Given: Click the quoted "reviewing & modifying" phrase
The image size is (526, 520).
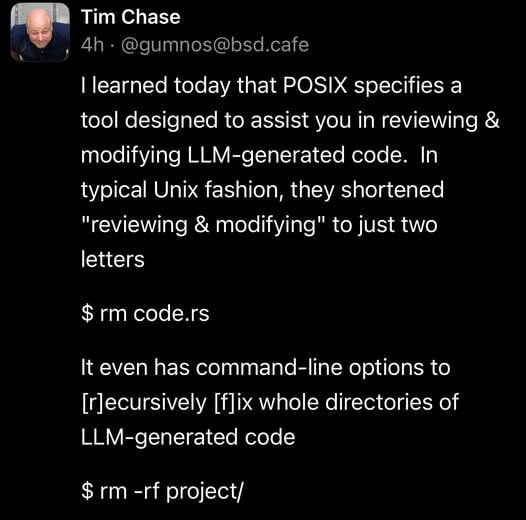Looking at the screenshot, I should [204, 224].
